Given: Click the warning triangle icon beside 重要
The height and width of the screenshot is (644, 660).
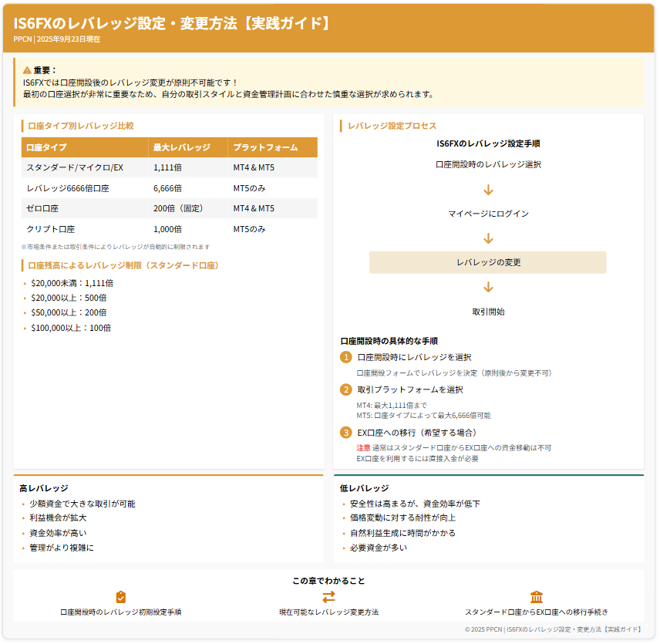Looking at the screenshot, I should (x=27, y=69).
